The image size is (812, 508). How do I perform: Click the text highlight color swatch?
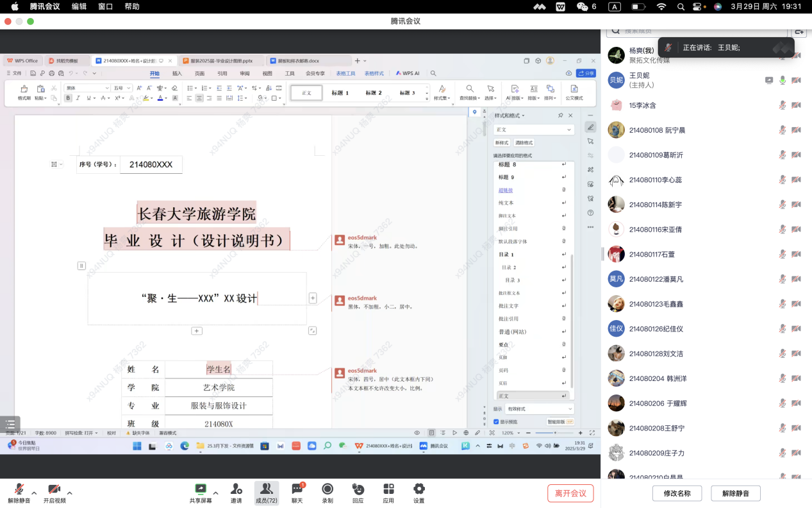pos(145,98)
